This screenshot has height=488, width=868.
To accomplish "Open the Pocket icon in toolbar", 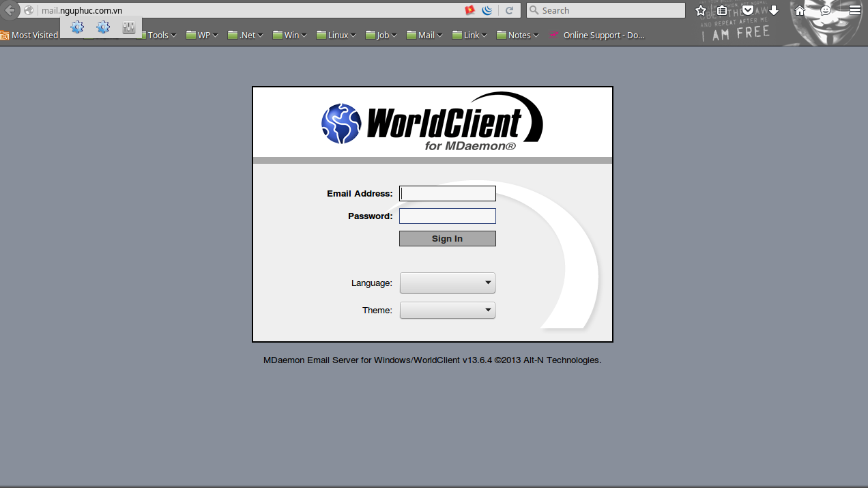I will click(x=748, y=10).
